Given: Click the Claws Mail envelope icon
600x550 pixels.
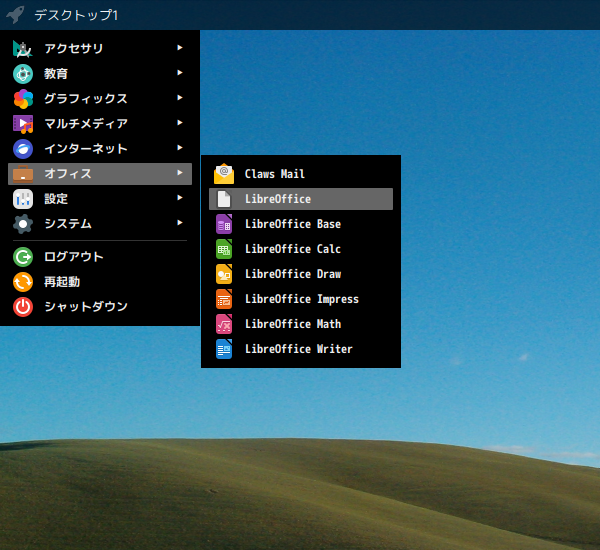Looking at the screenshot, I should [224, 174].
